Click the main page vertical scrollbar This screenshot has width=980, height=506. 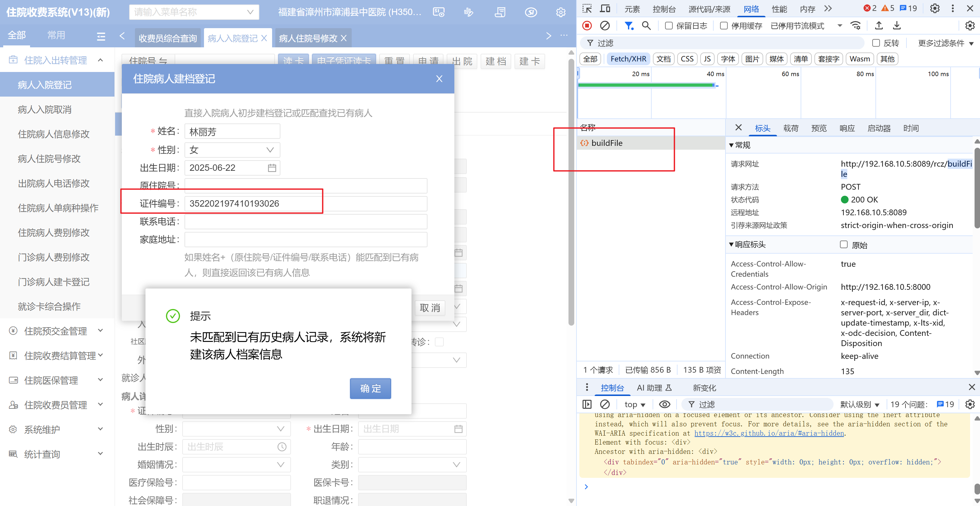(571, 190)
